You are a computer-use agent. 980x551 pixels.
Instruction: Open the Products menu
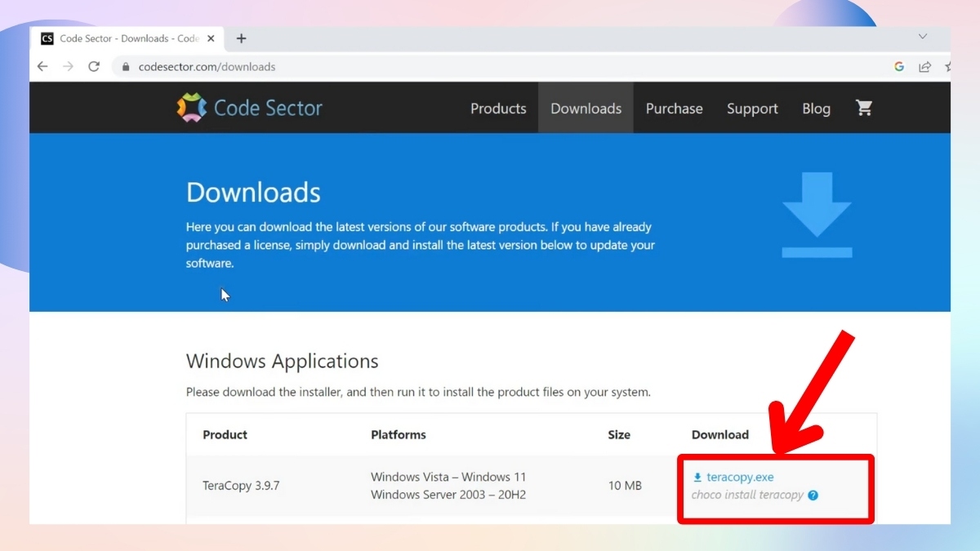[498, 108]
